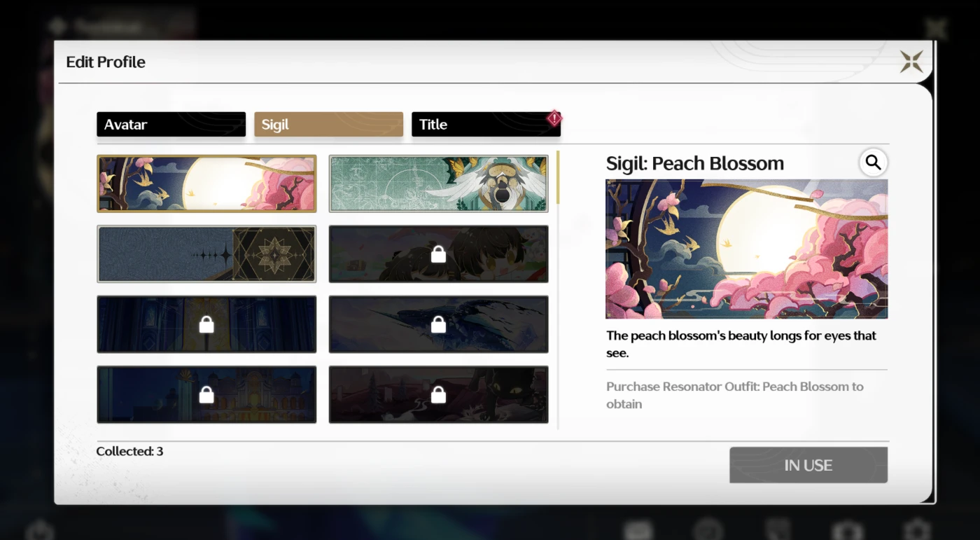This screenshot has width=980, height=540.
Task: Click the red alert badge on Title tab
Action: click(554, 118)
